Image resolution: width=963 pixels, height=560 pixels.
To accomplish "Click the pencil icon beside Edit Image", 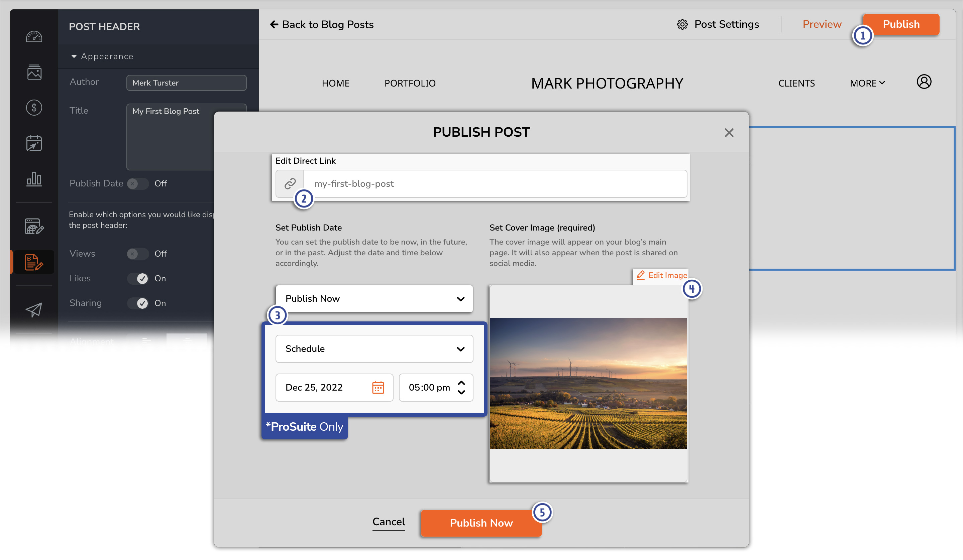I will 641,275.
